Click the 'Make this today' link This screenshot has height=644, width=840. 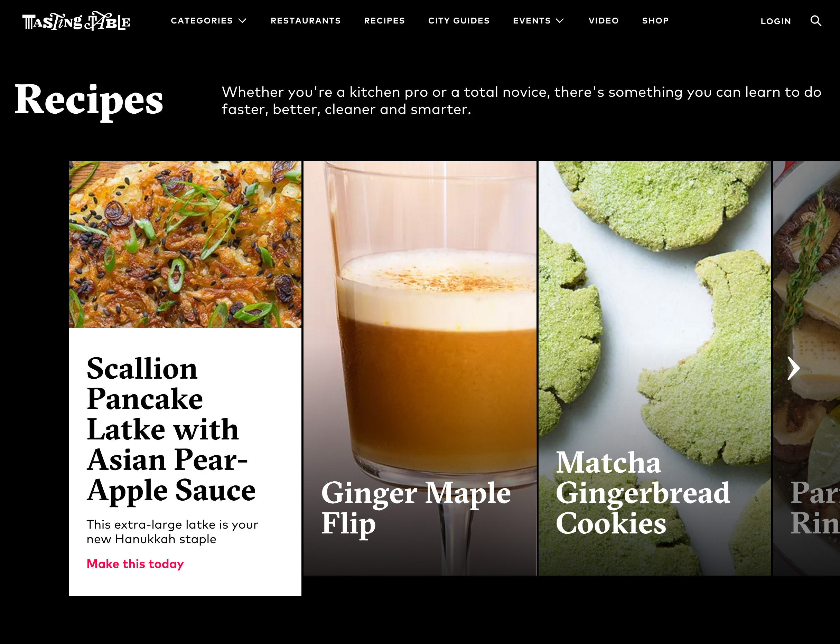coord(135,564)
